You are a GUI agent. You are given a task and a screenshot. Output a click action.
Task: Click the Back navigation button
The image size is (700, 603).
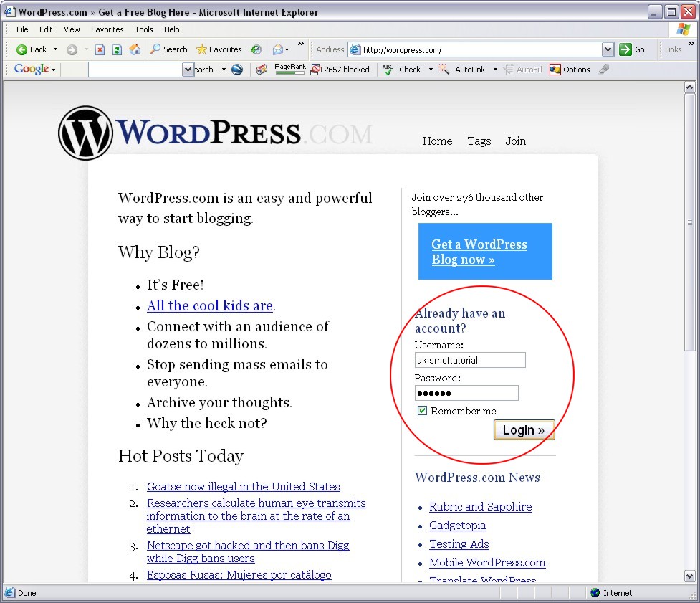(x=32, y=49)
